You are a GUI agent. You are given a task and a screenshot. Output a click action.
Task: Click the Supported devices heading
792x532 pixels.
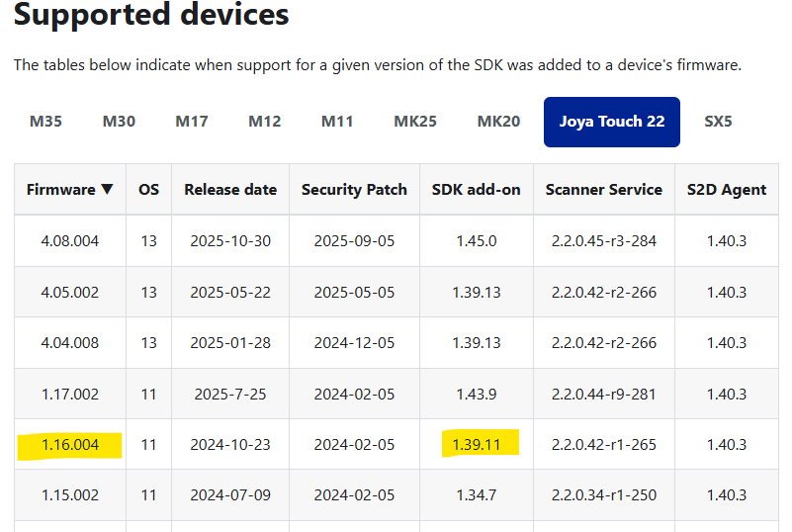point(151,16)
